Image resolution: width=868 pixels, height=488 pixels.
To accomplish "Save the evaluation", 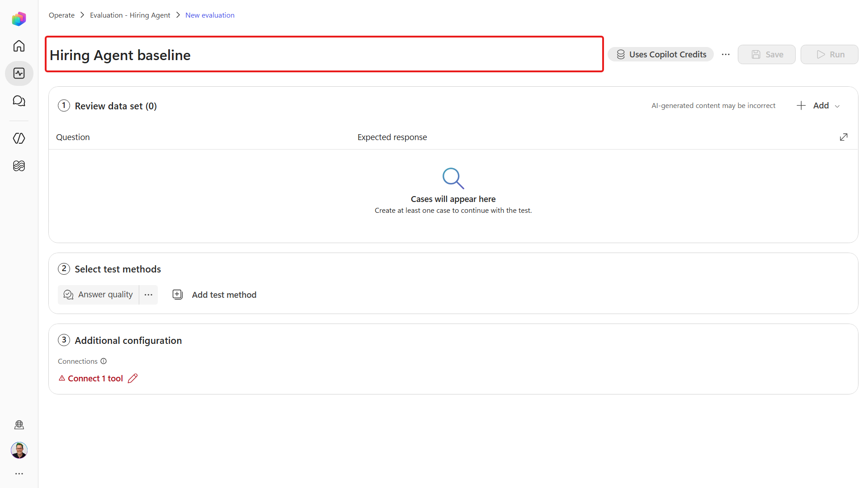I will point(766,55).
